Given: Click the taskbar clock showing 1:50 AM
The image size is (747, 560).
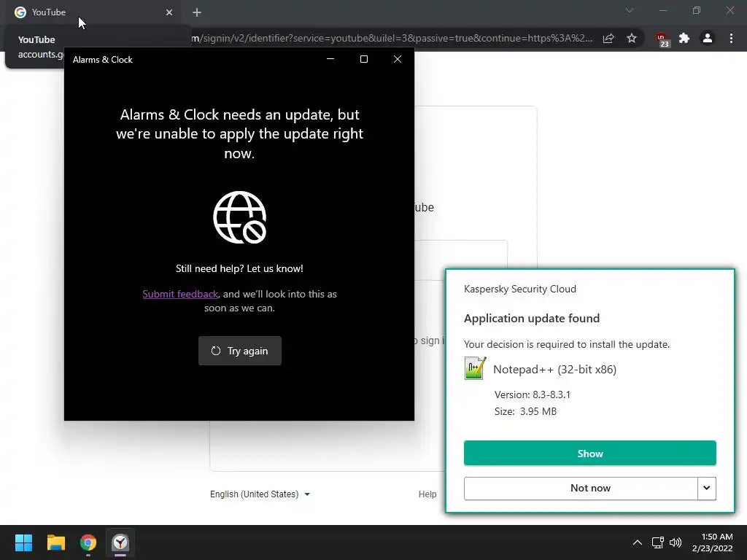Looking at the screenshot, I should point(712,542).
